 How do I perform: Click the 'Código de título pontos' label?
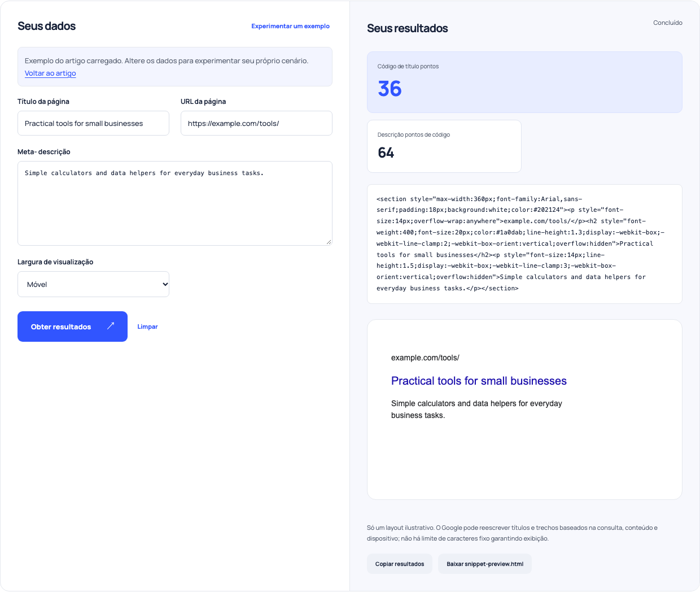coord(408,66)
